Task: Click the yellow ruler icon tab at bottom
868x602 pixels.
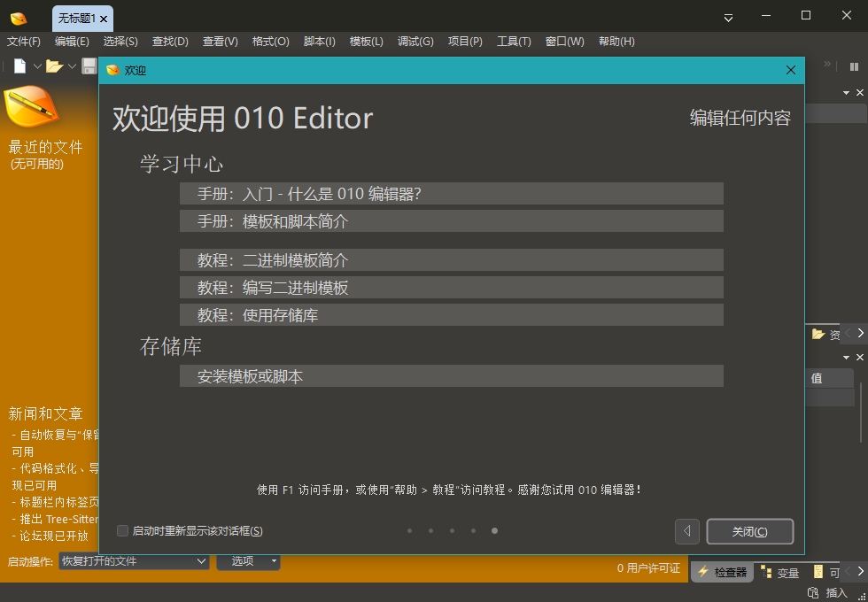Action: (818, 572)
